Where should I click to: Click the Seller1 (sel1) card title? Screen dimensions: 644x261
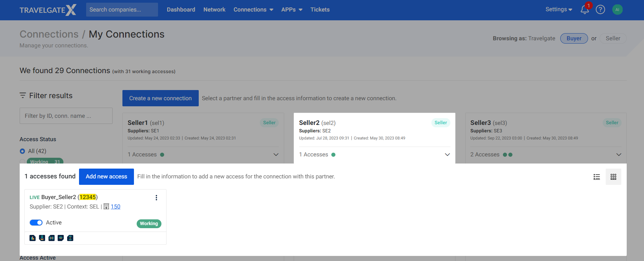[146, 123]
